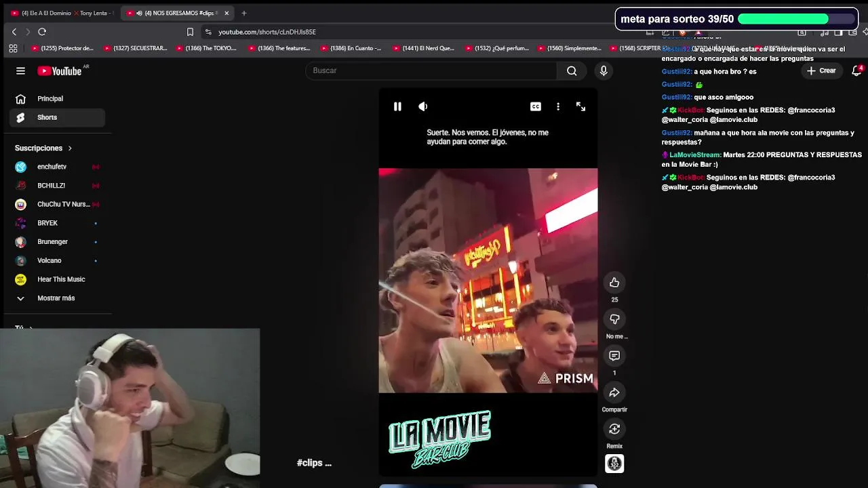Click the Short video frame
Screen dimensions: 868x488
[488, 281]
